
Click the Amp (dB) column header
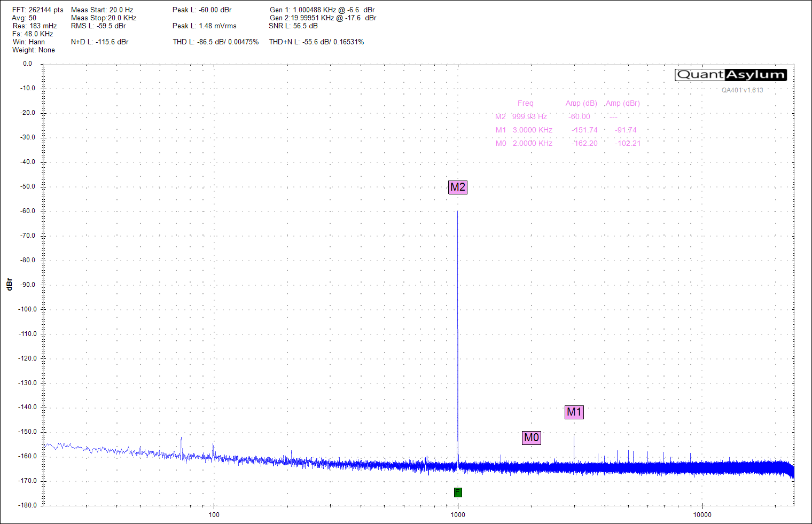pyautogui.click(x=581, y=104)
